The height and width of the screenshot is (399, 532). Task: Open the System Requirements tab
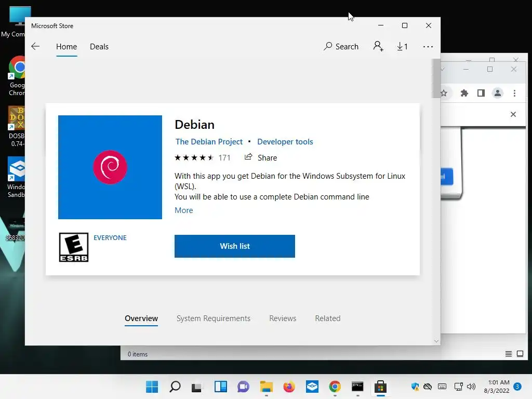click(x=214, y=318)
